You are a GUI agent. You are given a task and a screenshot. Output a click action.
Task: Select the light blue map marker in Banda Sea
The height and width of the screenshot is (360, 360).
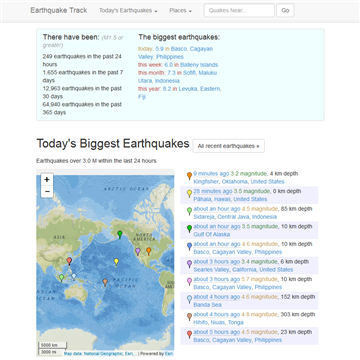(74, 277)
